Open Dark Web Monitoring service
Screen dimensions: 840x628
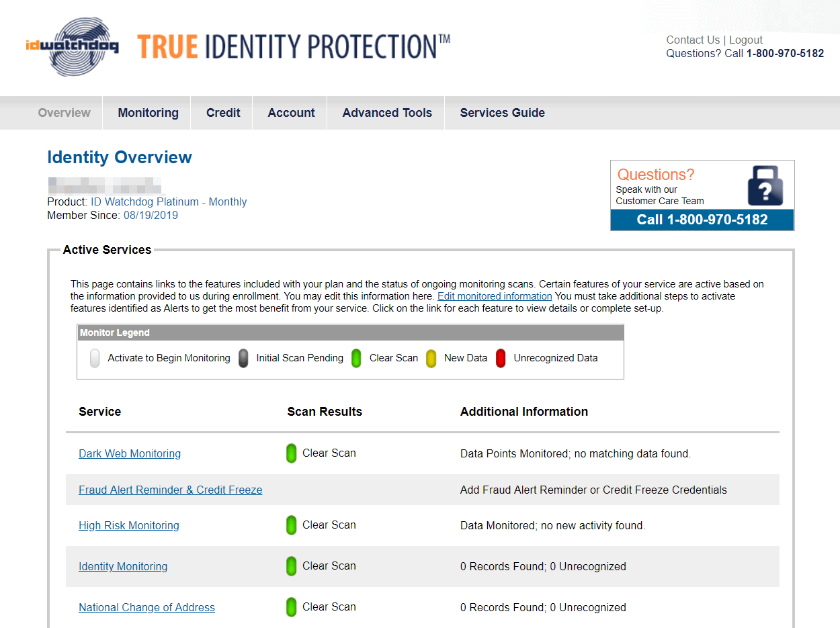click(x=130, y=454)
